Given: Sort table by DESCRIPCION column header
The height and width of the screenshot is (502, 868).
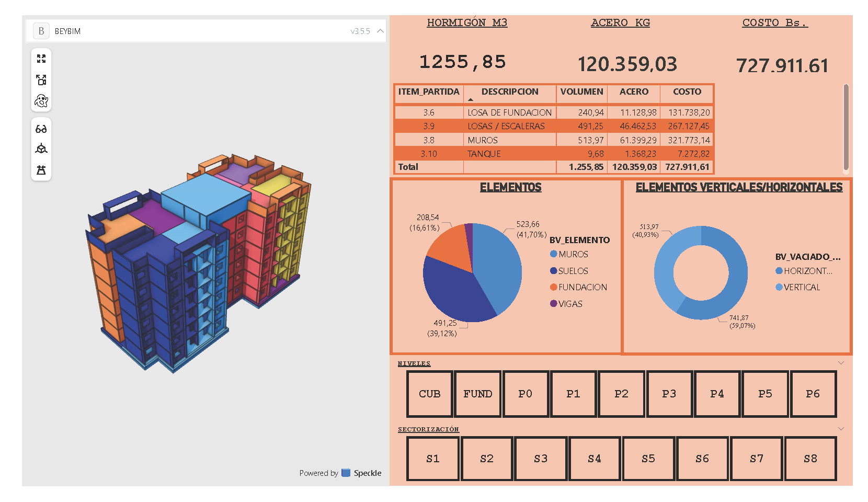Looking at the screenshot, I should point(510,92).
